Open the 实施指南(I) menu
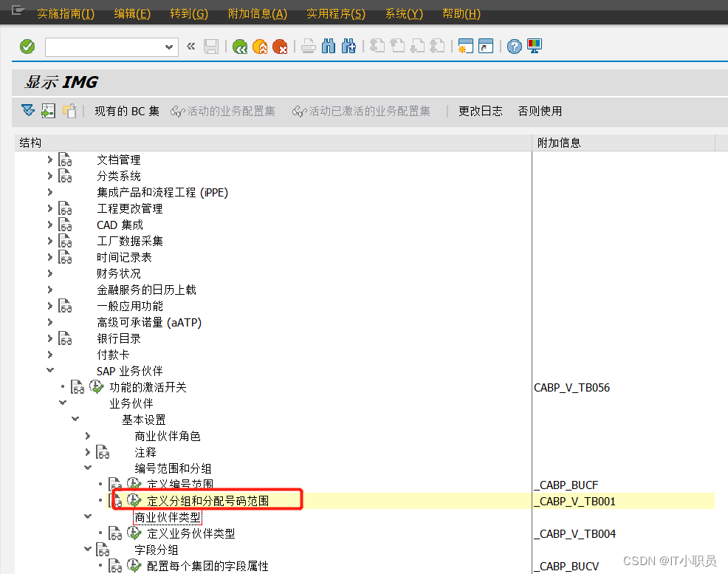 pyautogui.click(x=66, y=14)
